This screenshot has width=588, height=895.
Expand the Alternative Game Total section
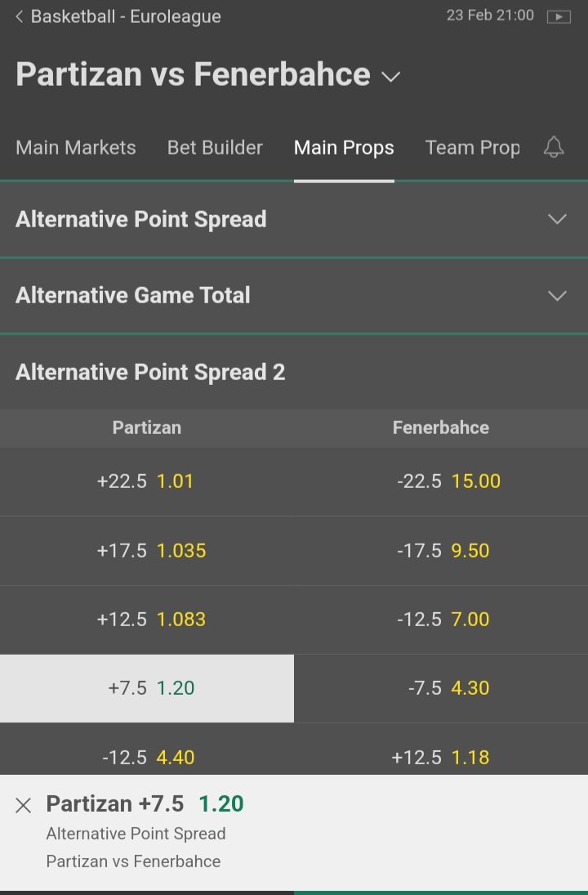[x=294, y=295]
